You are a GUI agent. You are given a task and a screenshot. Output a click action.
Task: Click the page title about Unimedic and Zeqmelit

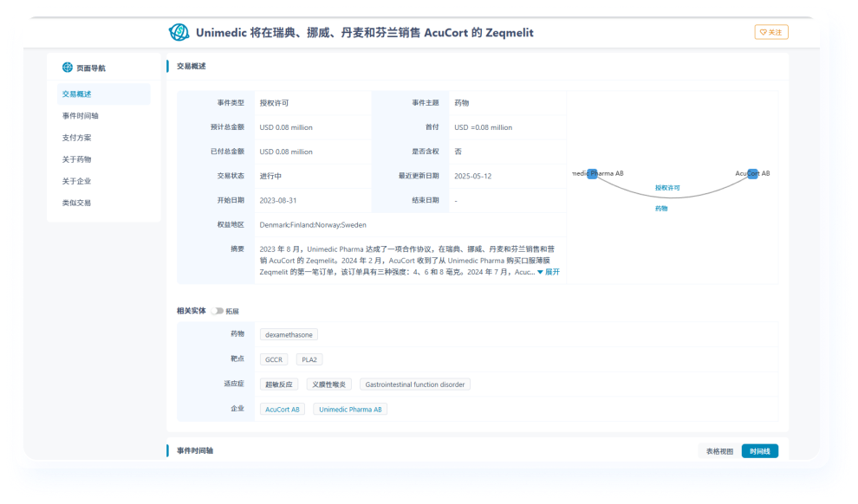click(364, 33)
